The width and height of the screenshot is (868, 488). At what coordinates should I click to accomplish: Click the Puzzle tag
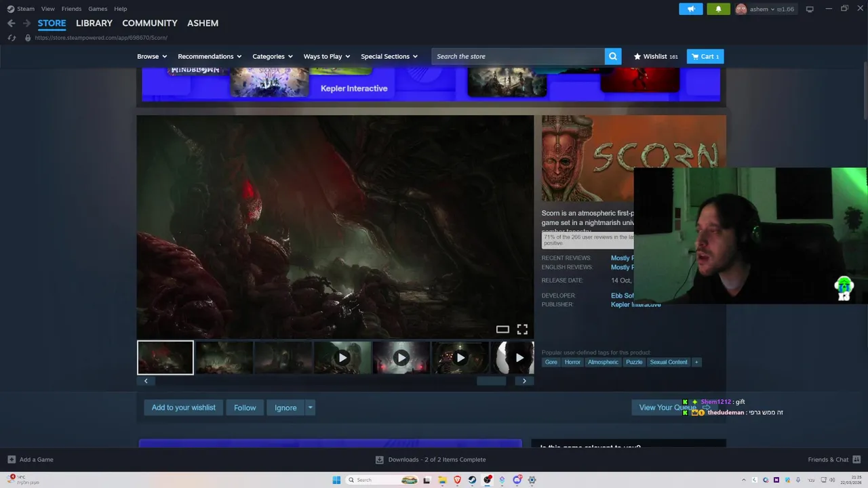[634, 362]
